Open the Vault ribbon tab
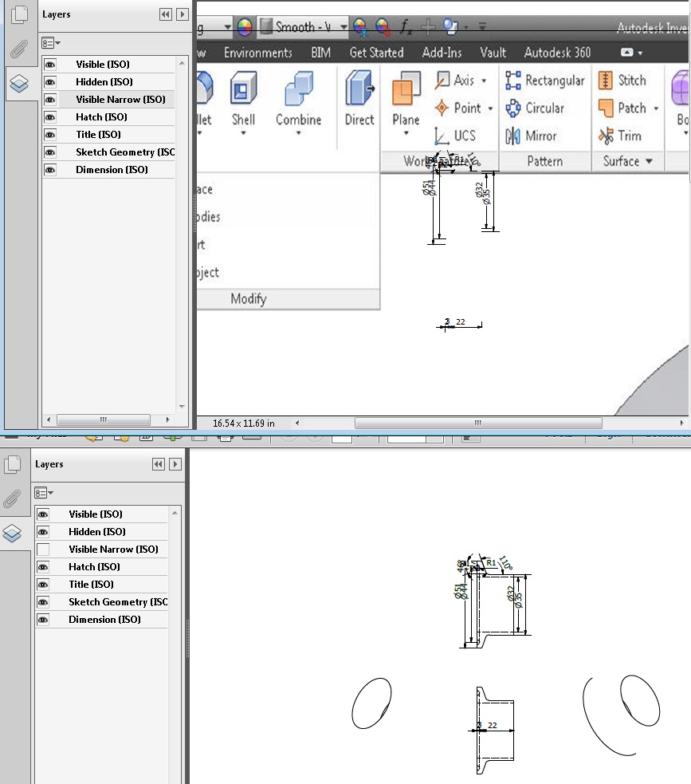The image size is (691, 784). 493,53
